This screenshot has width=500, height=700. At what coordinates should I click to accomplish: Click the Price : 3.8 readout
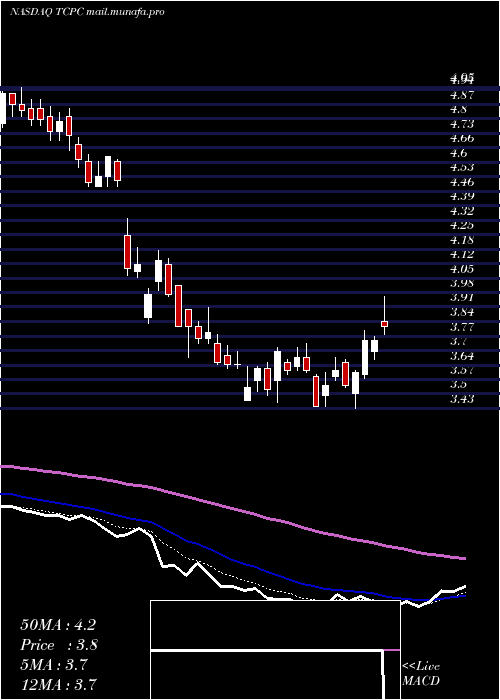click(x=59, y=645)
